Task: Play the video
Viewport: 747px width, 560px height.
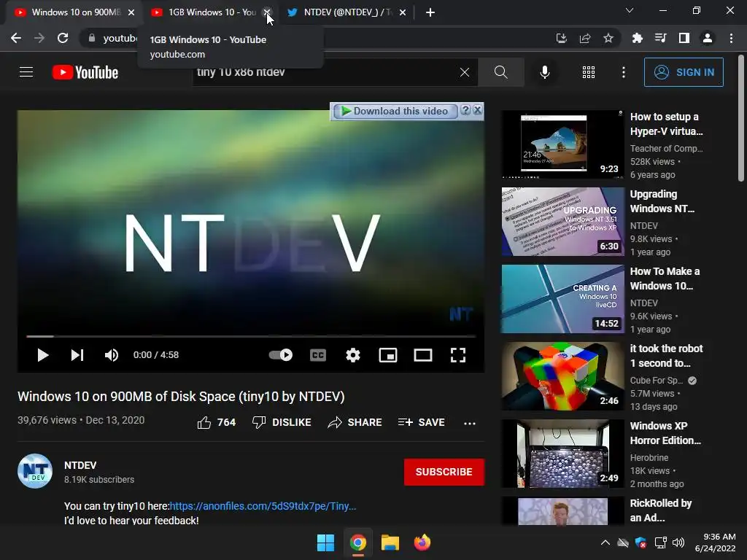Action: coord(43,355)
